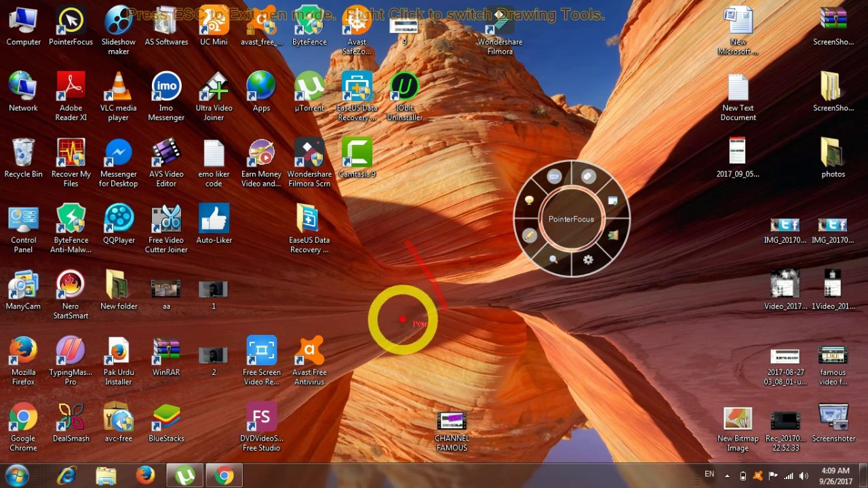The image size is (868, 488).
Task: Open the PointerFocus desktop shortcut
Action: tap(71, 26)
